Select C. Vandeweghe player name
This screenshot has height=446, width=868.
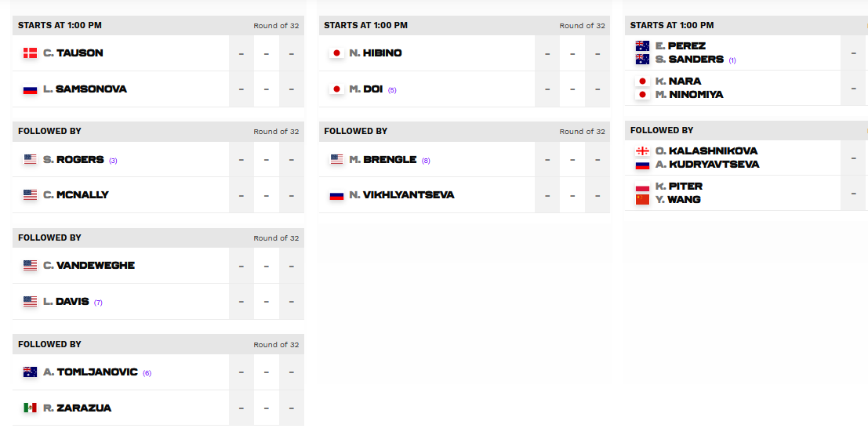point(89,266)
